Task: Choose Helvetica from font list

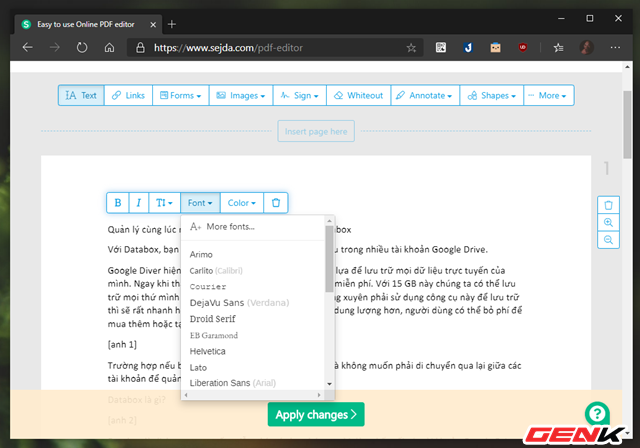Action: (208, 351)
